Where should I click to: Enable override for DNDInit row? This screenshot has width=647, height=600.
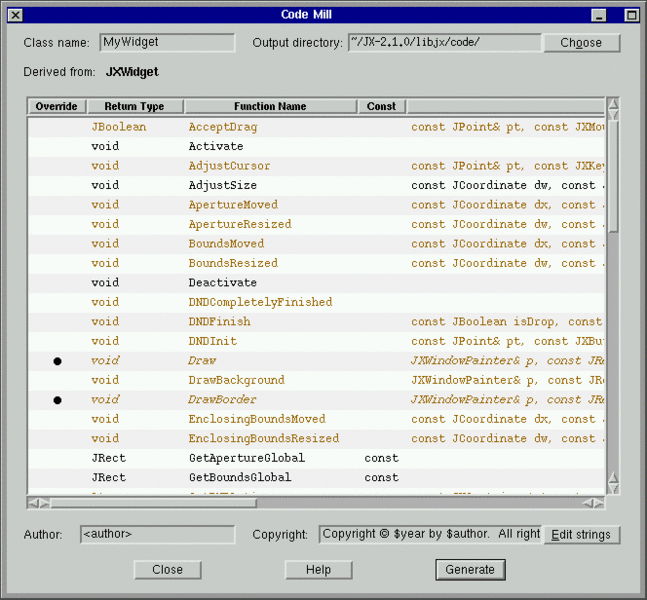point(57,341)
